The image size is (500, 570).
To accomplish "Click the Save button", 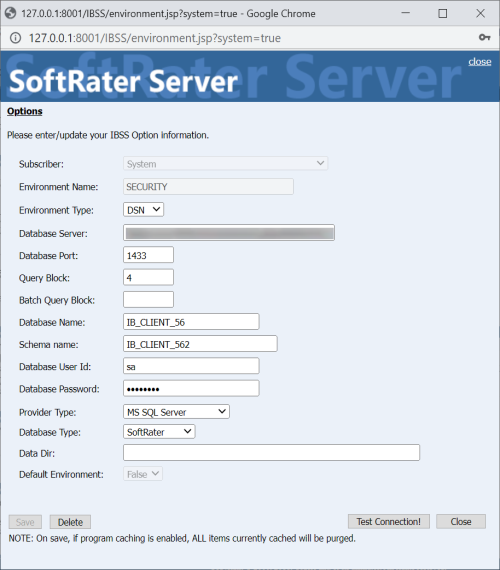I will coord(25,522).
